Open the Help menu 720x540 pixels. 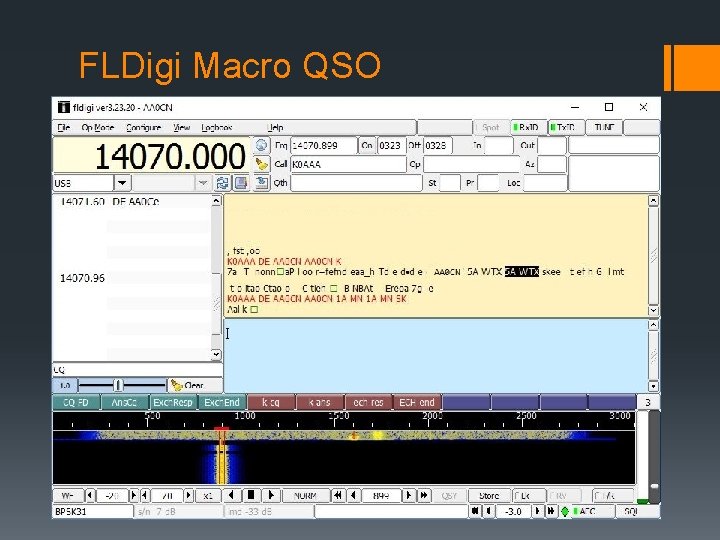pos(275,127)
